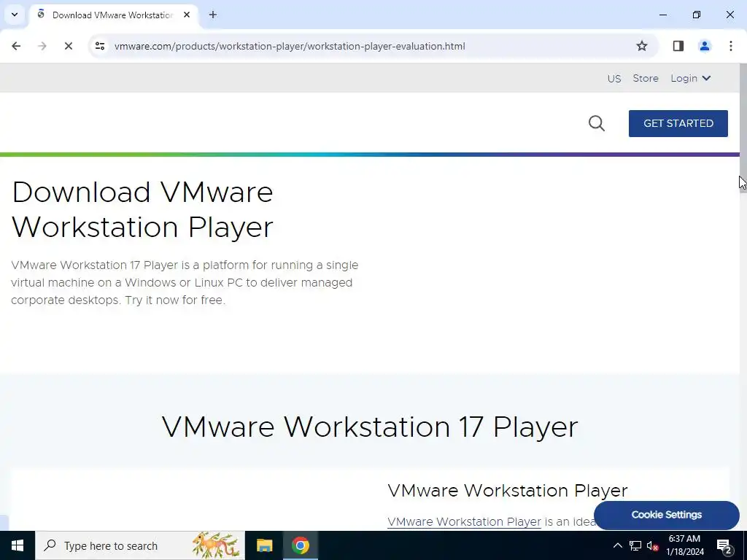The image size is (747, 560).
Task: Bookmark this page with the star icon
Action: point(642,46)
